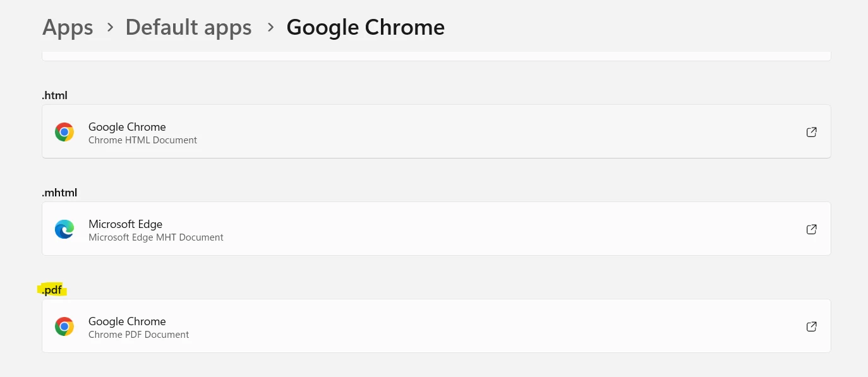
Task: Click the Edge browser logo for MHT documents
Action: click(64, 229)
